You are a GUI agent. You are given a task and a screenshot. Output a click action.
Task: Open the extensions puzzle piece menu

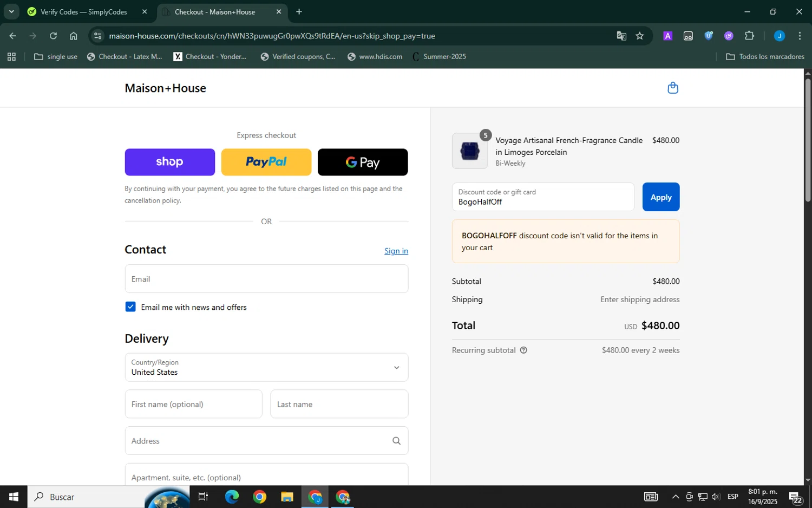click(749, 36)
